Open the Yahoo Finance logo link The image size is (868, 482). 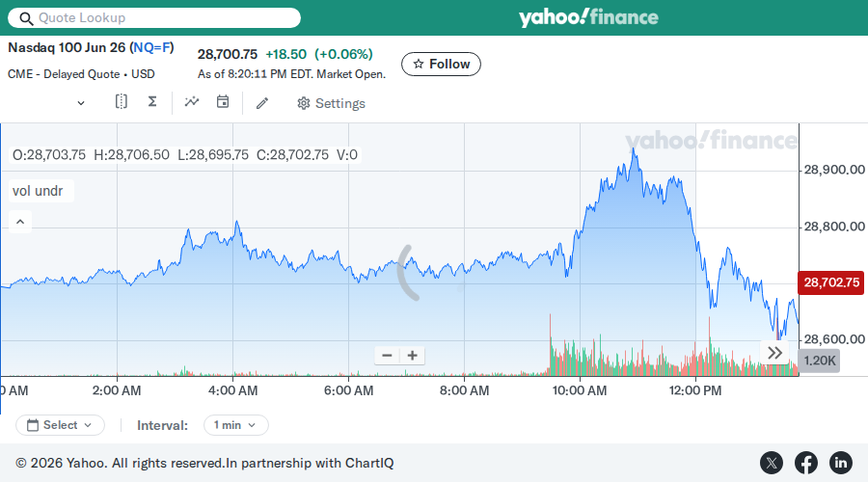[x=588, y=17]
